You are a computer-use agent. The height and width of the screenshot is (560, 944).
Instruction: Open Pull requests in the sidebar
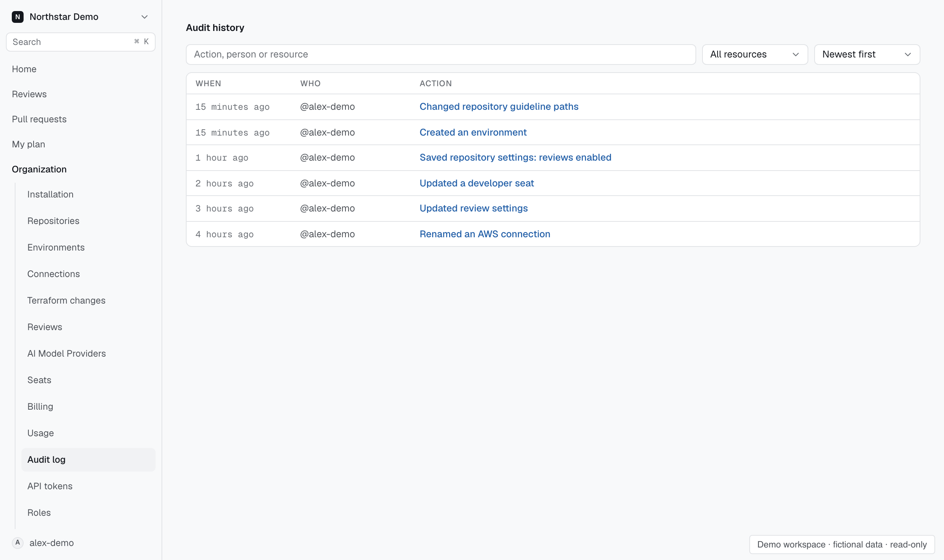point(39,119)
